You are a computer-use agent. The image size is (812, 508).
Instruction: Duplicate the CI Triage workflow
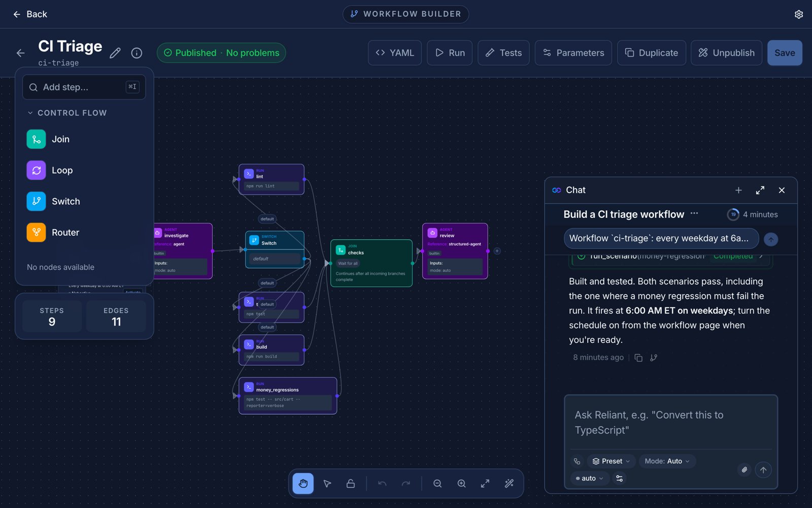click(652, 53)
